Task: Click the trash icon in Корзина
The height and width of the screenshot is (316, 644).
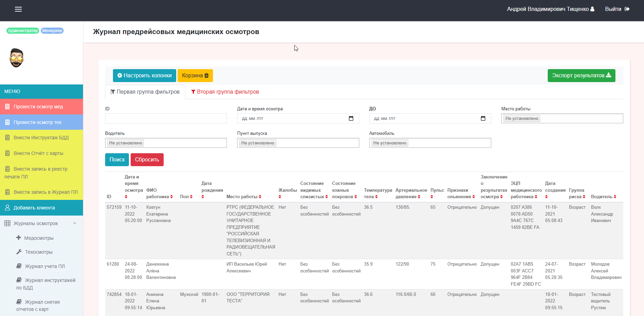Action: [x=207, y=76]
